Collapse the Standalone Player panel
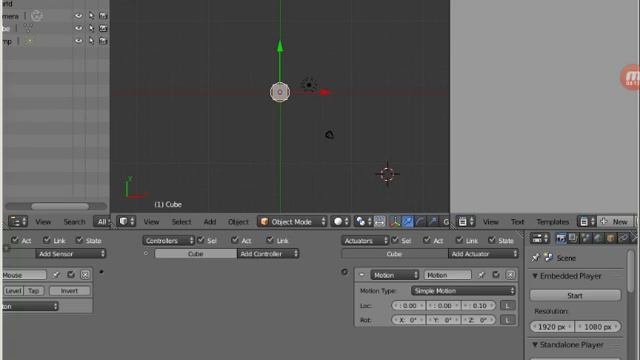The width and height of the screenshot is (640, 360). click(535, 344)
